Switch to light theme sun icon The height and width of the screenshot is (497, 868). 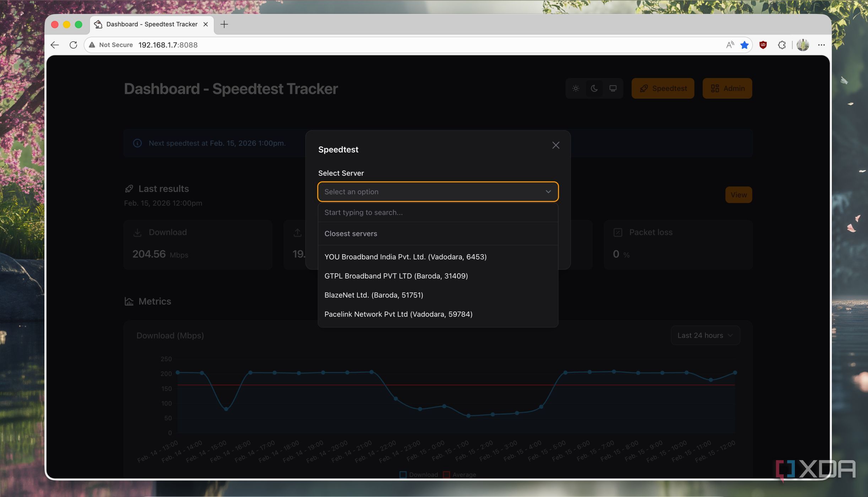pos(576,88)
